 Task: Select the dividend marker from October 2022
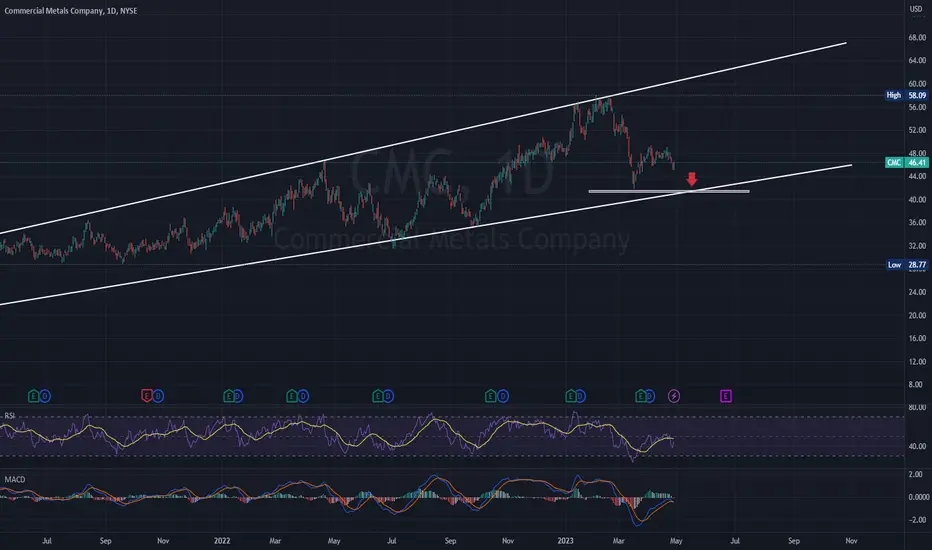coord(502,396)
